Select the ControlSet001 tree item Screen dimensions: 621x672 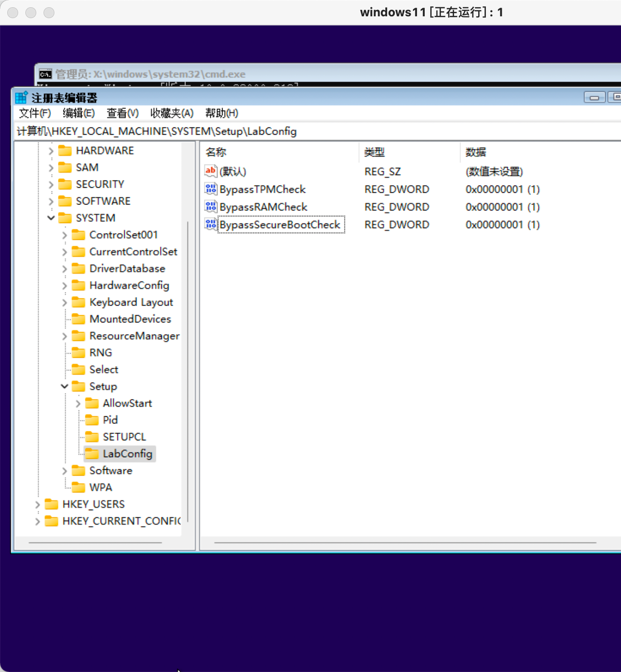click(x=123, y=235)
